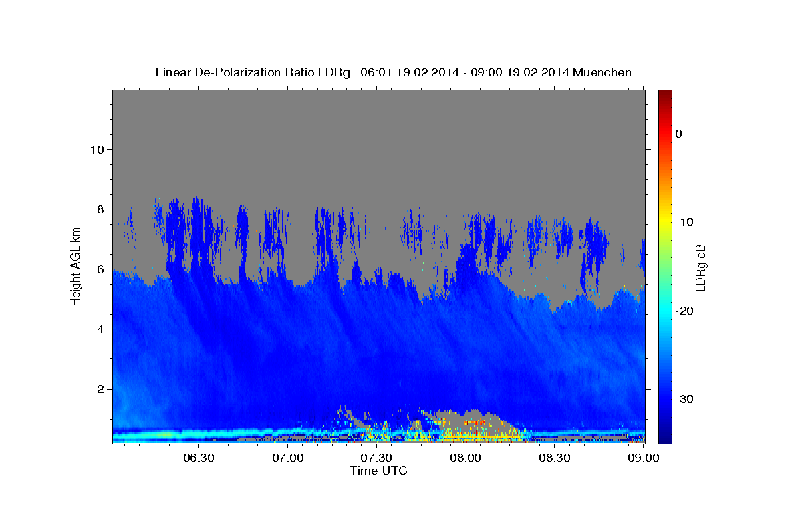Click the 'Height AGL km' axis label
The image size is (798, 532).
[76, 266]
